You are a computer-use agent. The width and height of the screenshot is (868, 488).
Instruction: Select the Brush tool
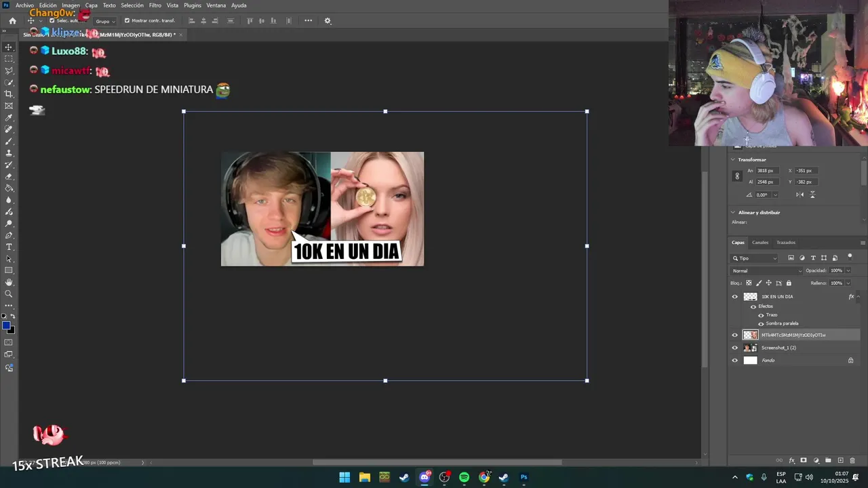click(x=9, y=141)
